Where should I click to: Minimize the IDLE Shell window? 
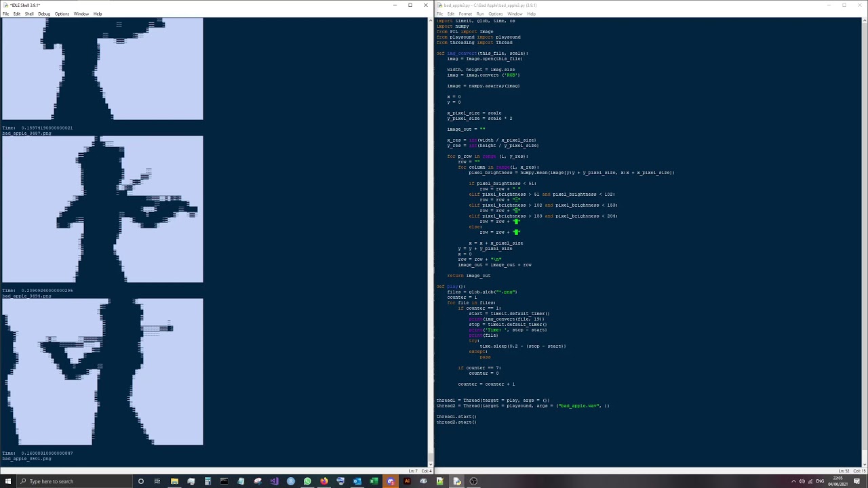(x=395, y=5)
